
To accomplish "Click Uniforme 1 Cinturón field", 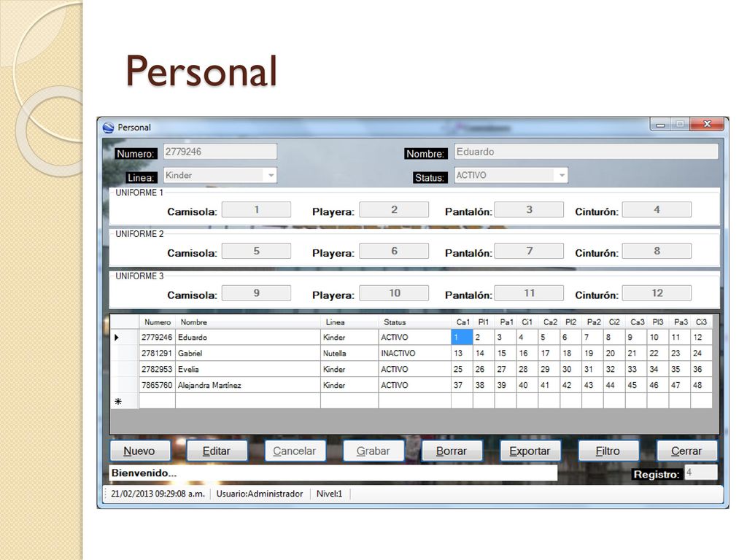I will tap(657, 209).
